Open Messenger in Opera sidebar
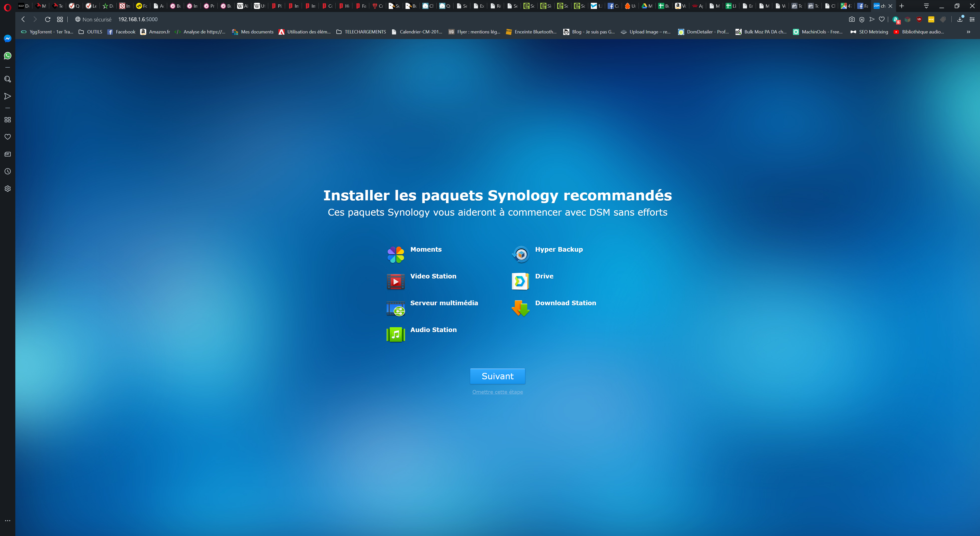Screen dimensions: 980x536 point(8,39)
